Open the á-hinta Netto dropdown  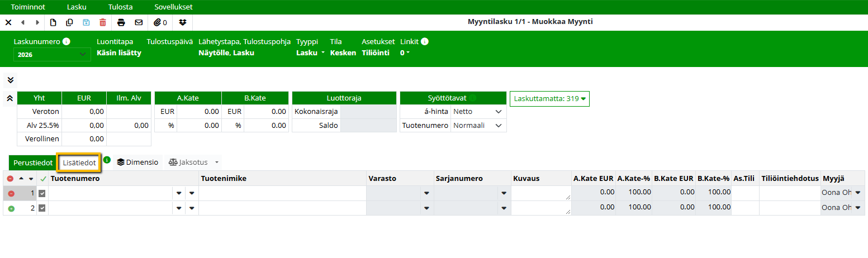478,111
